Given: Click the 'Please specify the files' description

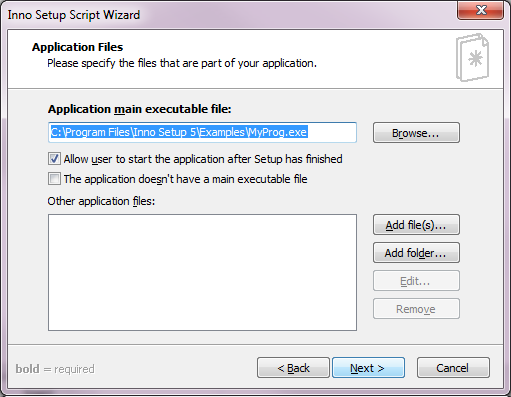Looking at the screenshot, I should pos(182,63).
